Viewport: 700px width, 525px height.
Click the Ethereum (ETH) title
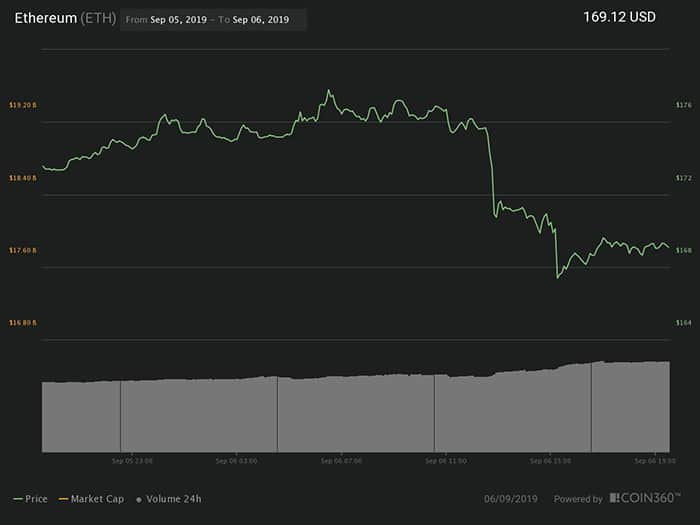63,19
